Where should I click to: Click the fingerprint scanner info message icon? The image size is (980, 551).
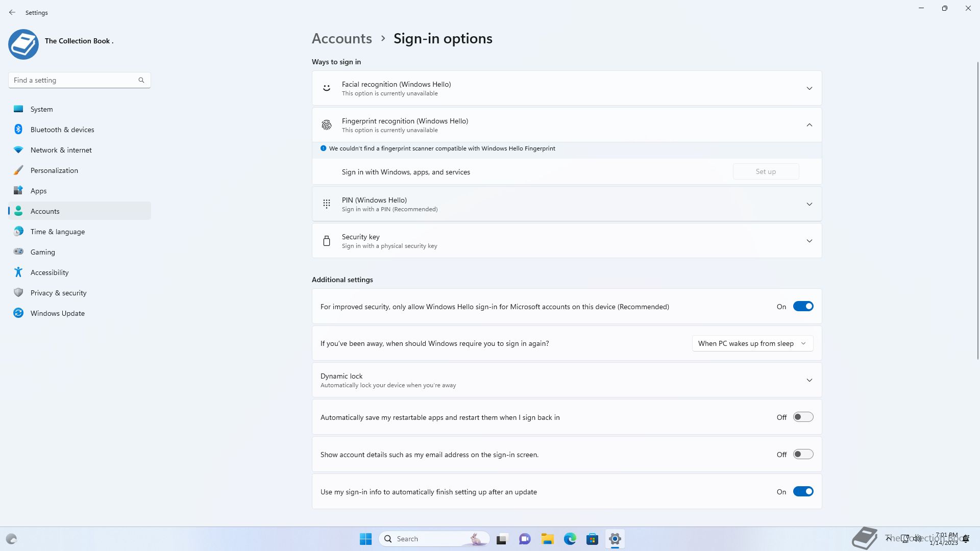point(323,148)
